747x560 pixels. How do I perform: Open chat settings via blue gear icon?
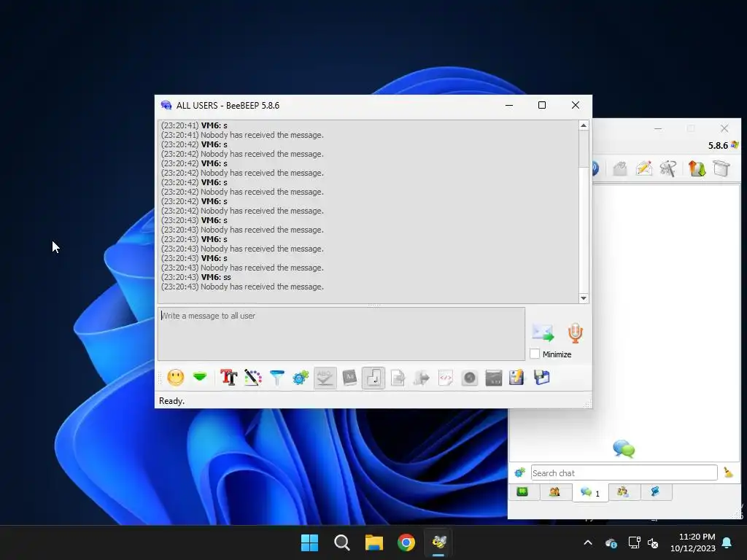click(x=301, y=378)
